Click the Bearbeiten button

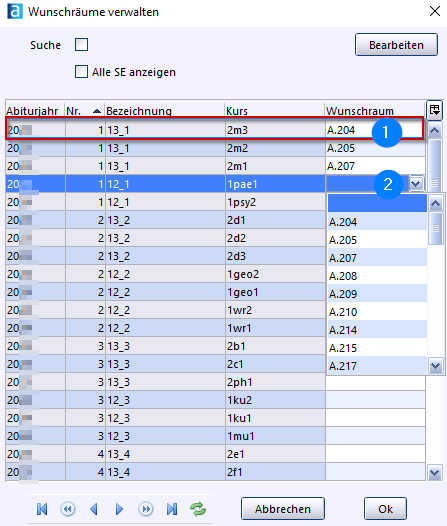click(x=396, y=45)
